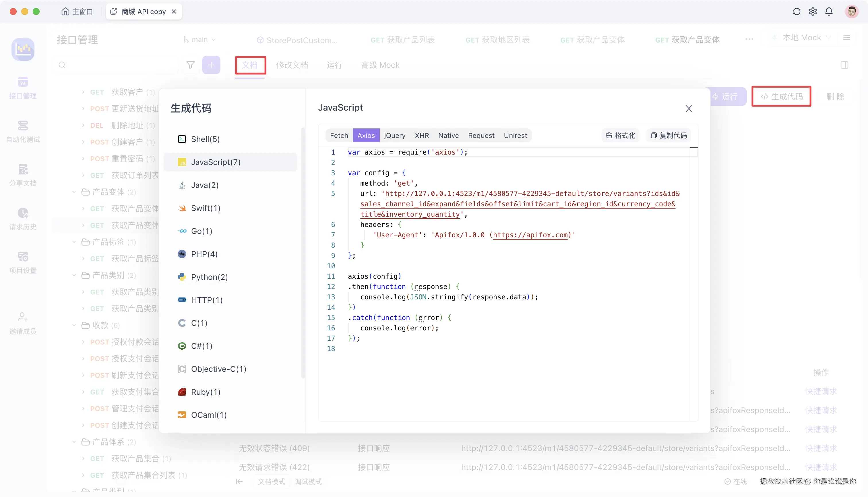Select Python(2) in language list
Viewport: 868px width, 497px height.
point(209,277)
